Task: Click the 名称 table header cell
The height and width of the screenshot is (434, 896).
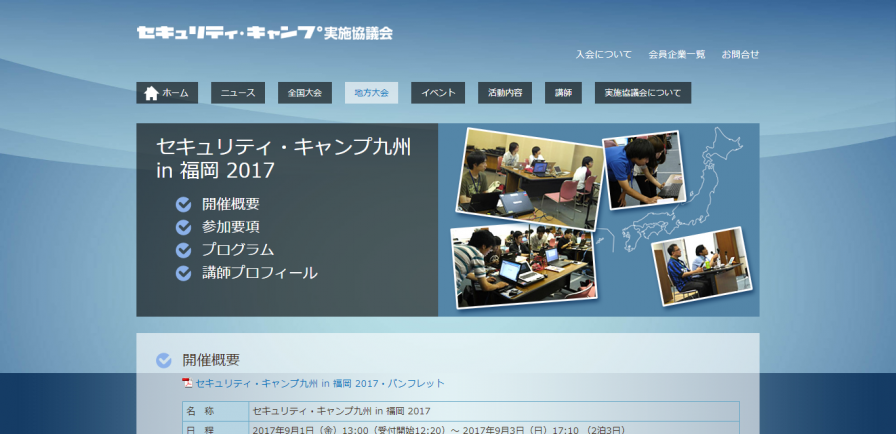Action: point(215,411)
